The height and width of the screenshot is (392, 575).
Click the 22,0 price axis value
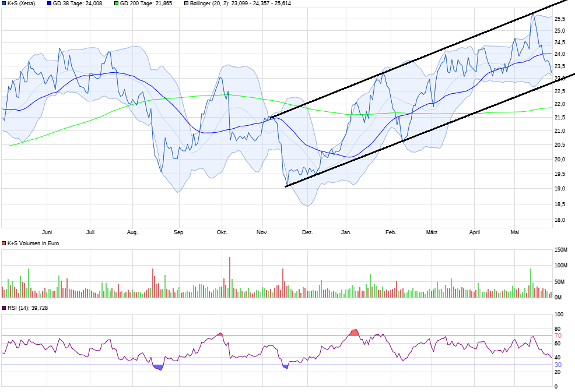pos(560,104)
